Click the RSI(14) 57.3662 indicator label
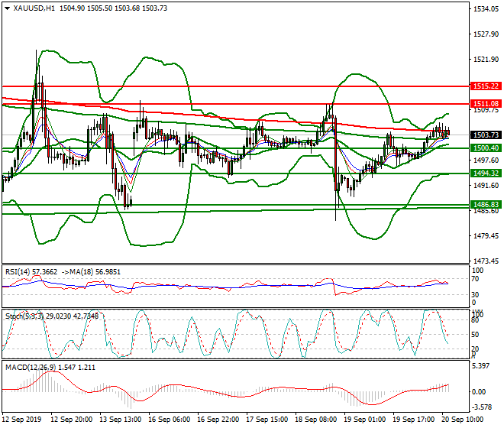Viewport: 504px width, 428px height. (31, 272)
